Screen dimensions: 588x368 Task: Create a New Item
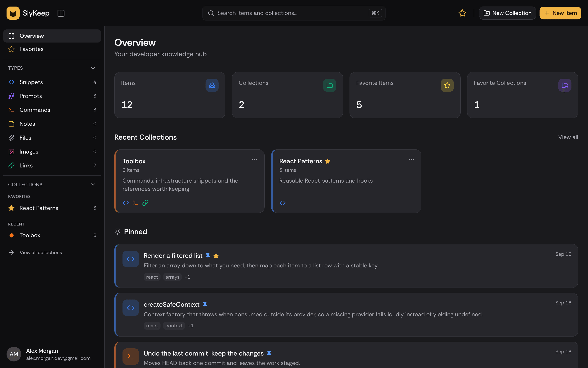[560, 13]
